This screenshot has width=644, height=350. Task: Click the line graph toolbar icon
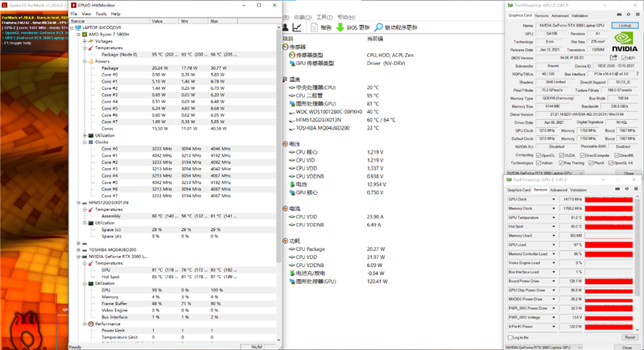pyautogui.click(x=297, y=27)
